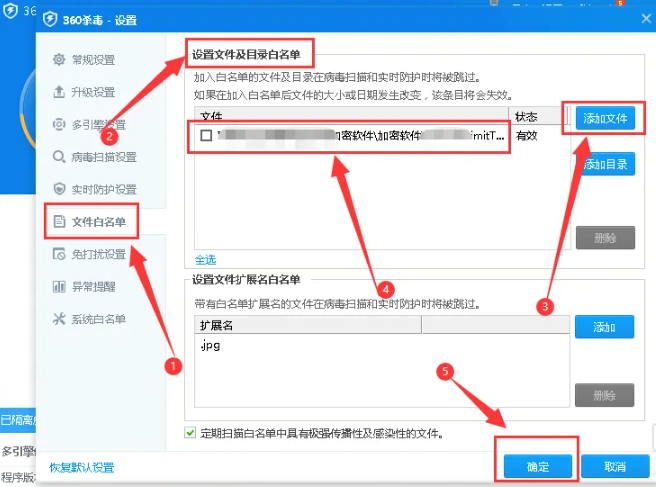Close the 360杀毒 settings dialog
The height and width of the screenshot is (487, 656).
[646, 18]
